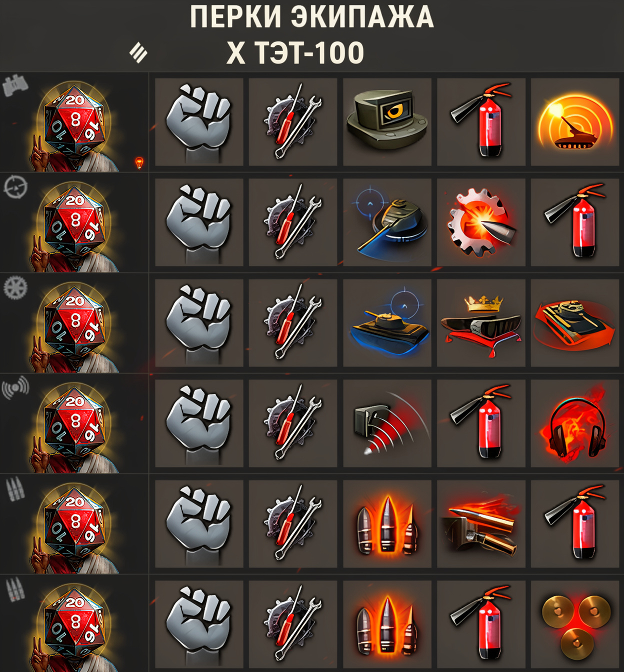
Task: Click the bottom loader's glowing shells perk
Action: 387,624
